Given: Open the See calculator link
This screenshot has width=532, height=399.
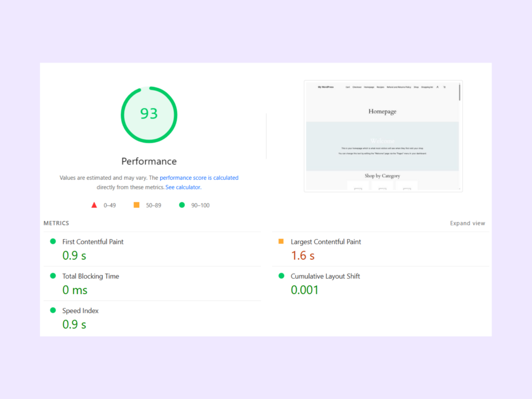Looking at the screenshot, I should [182, 187].
